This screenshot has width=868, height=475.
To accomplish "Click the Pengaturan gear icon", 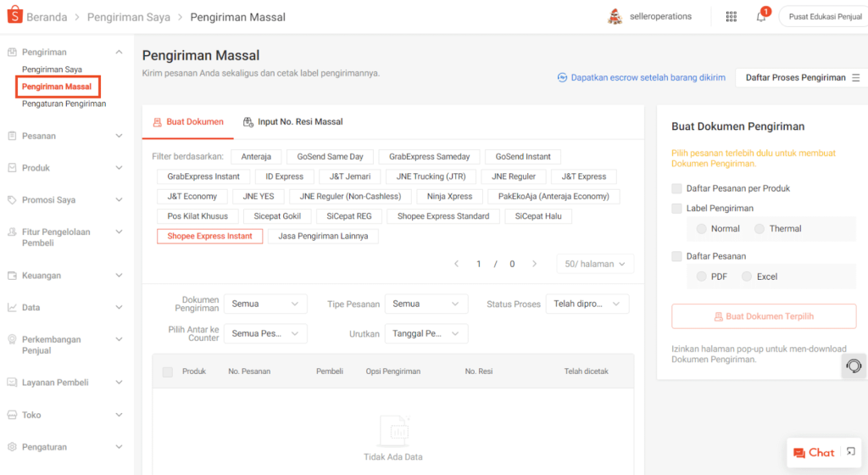I will (x=12, y=447).
